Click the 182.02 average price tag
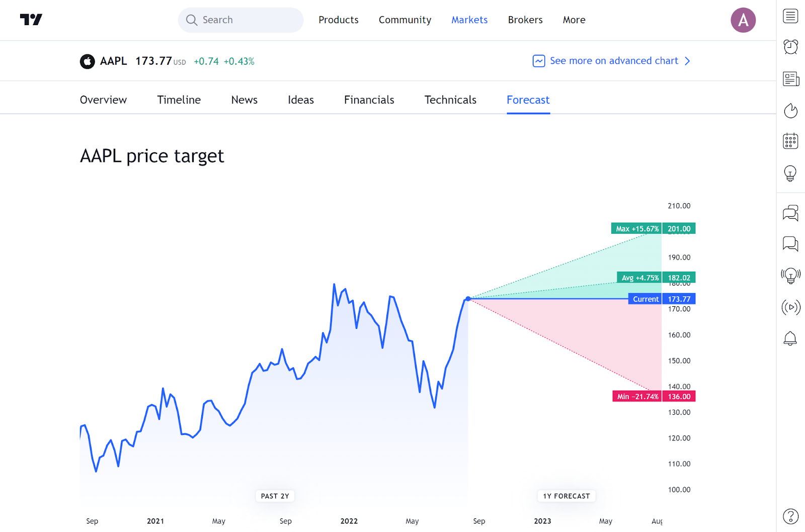The height and width of the screenshot is (532, 805). pyautogui.click(x=679, y=278)
